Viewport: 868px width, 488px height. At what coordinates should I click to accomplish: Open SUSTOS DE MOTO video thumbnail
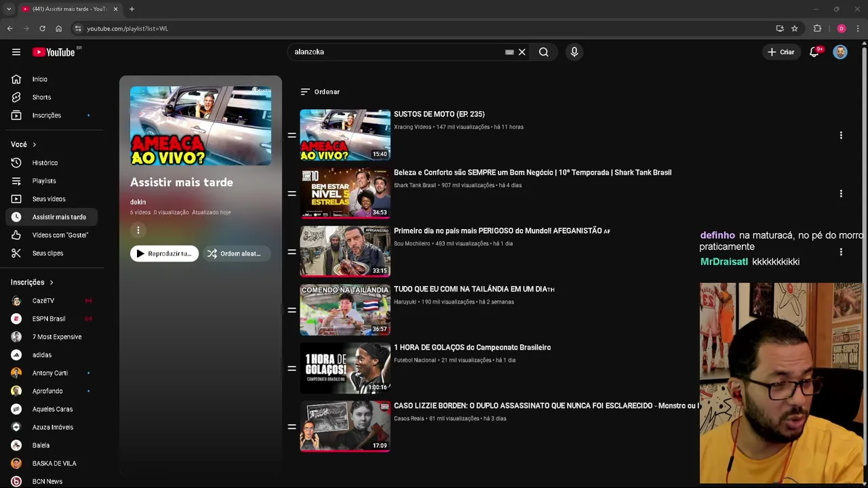pos(345,135)
